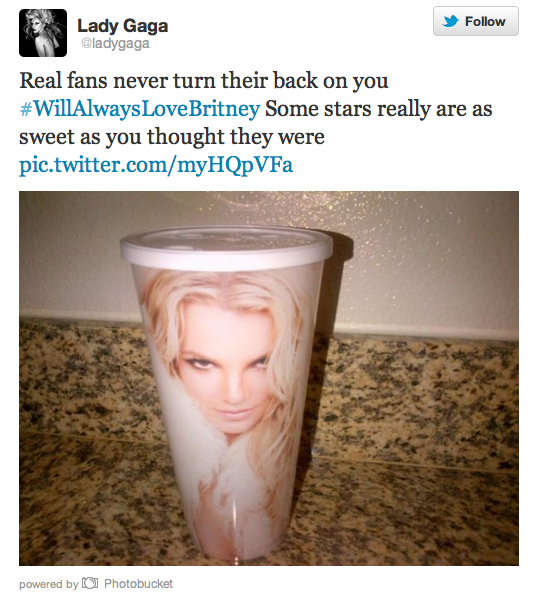Screen dimensions: 539x604
Task: Click the white lid of the cup
Action: point(226,247)
